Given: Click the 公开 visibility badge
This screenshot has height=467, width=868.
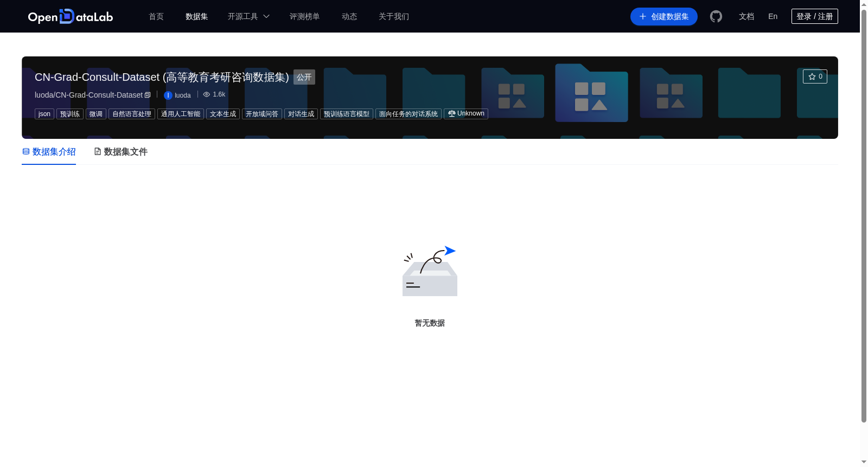Looking at the screenshot, I should point(304,77).
